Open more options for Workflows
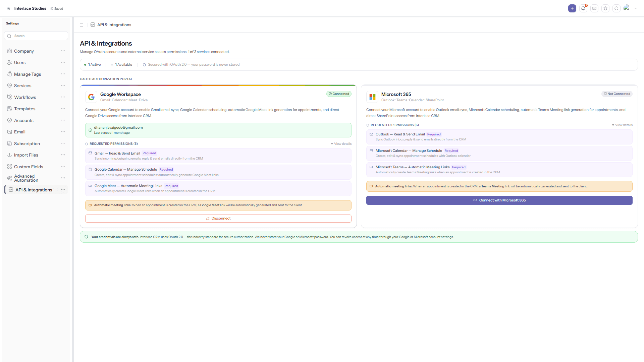Viewport: 644px width, 362px height. pos(63,97)
